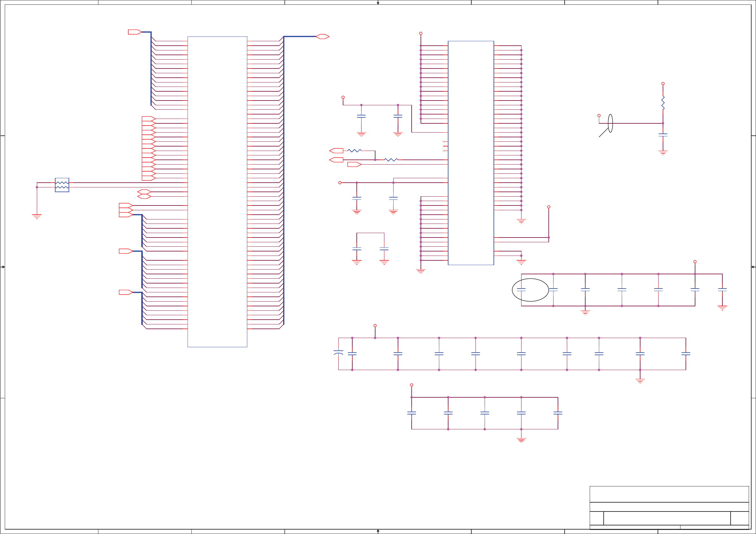Screen dimensions: 756x534
Task: Click the vertical resistor at upper right
Action: click(663, 103)
